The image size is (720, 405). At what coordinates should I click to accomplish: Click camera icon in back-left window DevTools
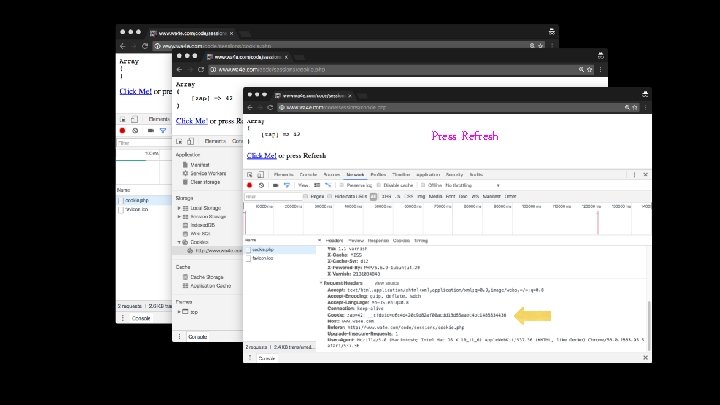[x=151, y=131]
